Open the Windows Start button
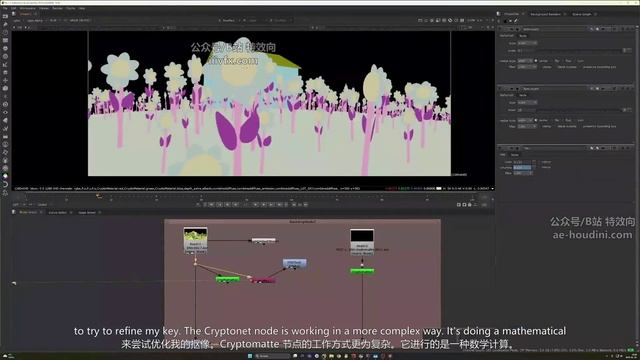The image size is (640, 360). (250, 356)
